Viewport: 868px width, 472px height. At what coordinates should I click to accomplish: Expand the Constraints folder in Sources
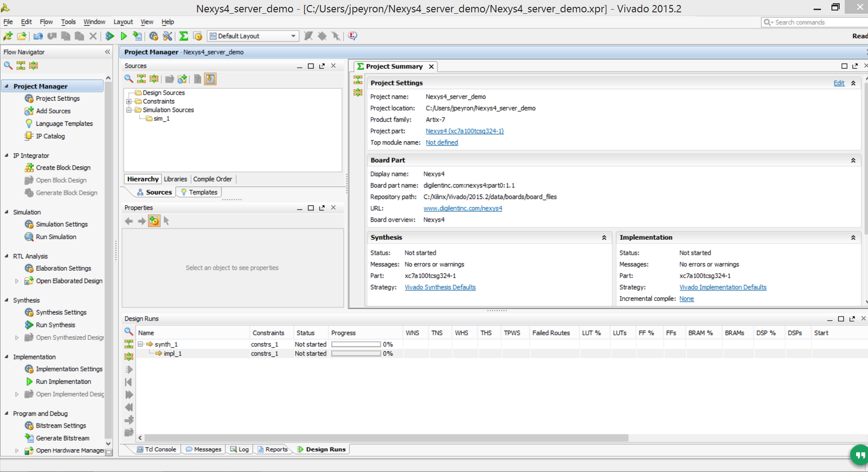point(129,102)
